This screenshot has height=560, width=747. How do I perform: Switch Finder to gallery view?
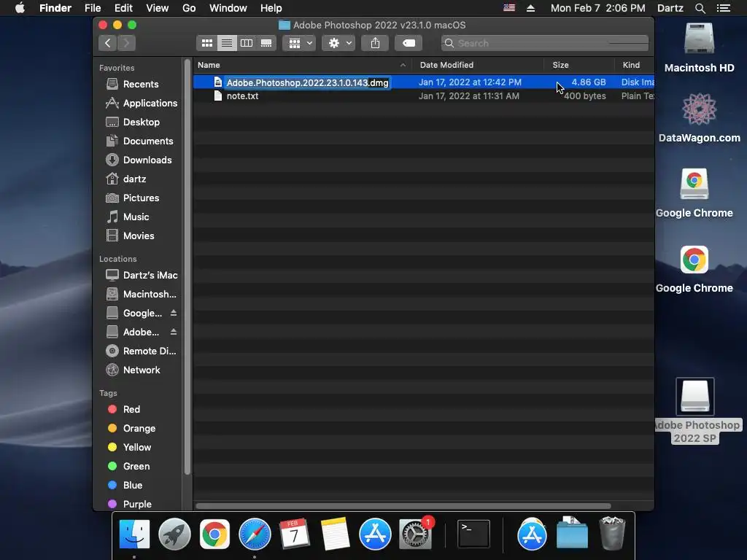tap(266, 43)
